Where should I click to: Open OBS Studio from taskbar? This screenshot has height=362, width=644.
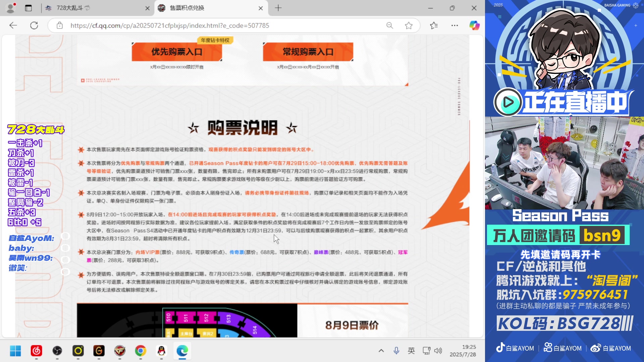point(57,351)
